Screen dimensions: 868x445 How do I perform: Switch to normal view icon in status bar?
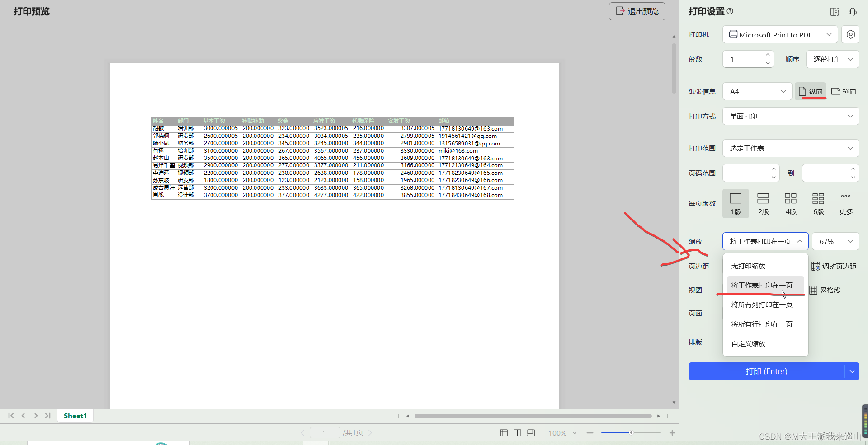click(x=504, y=433)
